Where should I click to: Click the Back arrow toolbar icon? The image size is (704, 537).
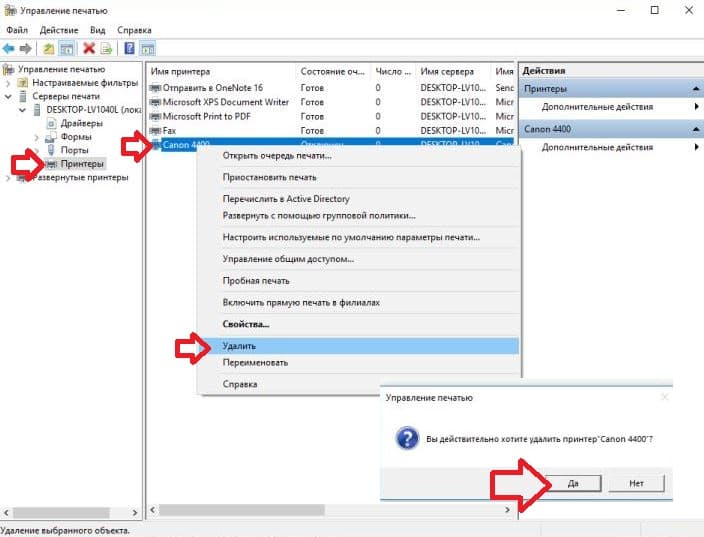coord(9,48)
